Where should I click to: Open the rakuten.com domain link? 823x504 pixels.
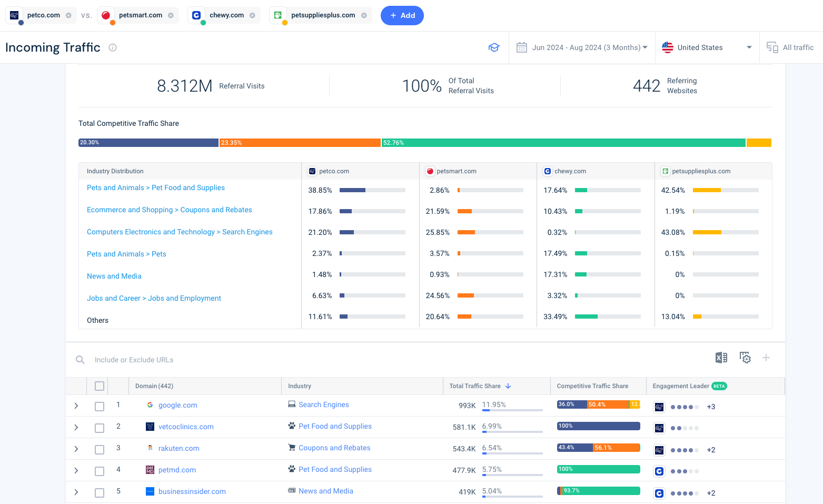click(x=179, y=448)
